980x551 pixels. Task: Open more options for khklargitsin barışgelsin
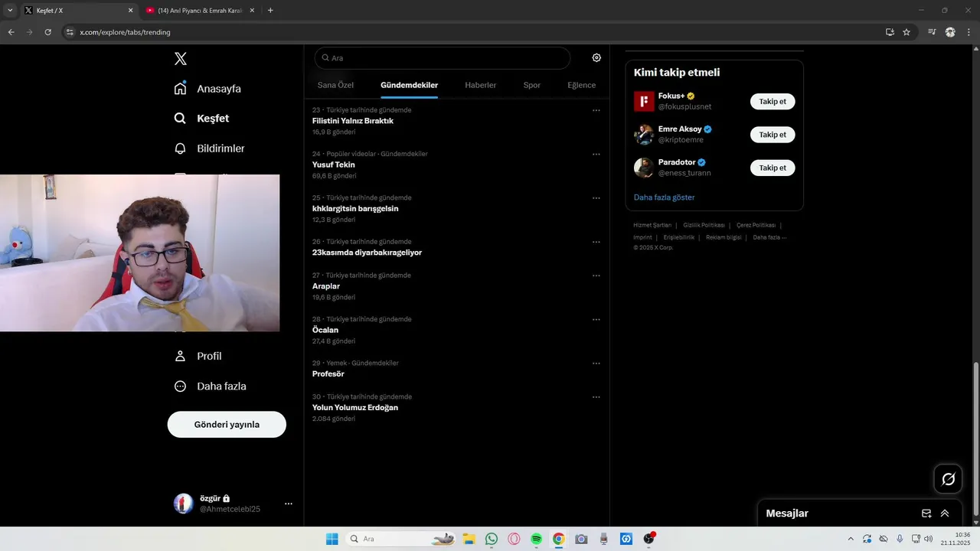596,197
